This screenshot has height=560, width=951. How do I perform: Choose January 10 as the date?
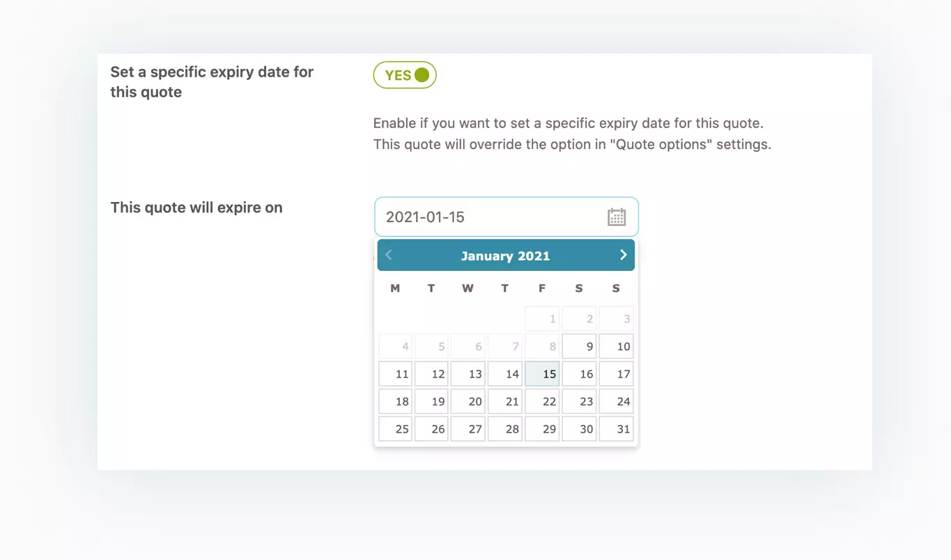616,346
